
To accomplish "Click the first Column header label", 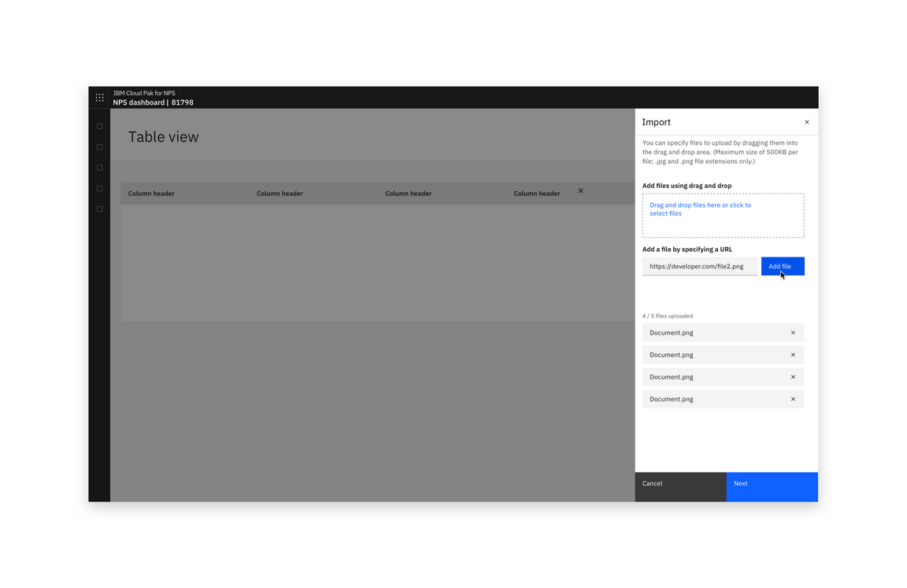I will pyautogui.click(x=151, y=193).
